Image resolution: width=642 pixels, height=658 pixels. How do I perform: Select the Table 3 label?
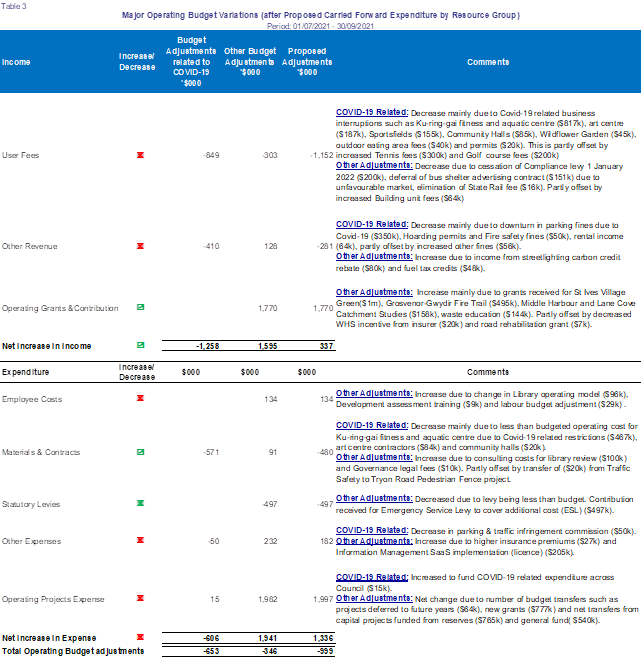click(14, 6)
